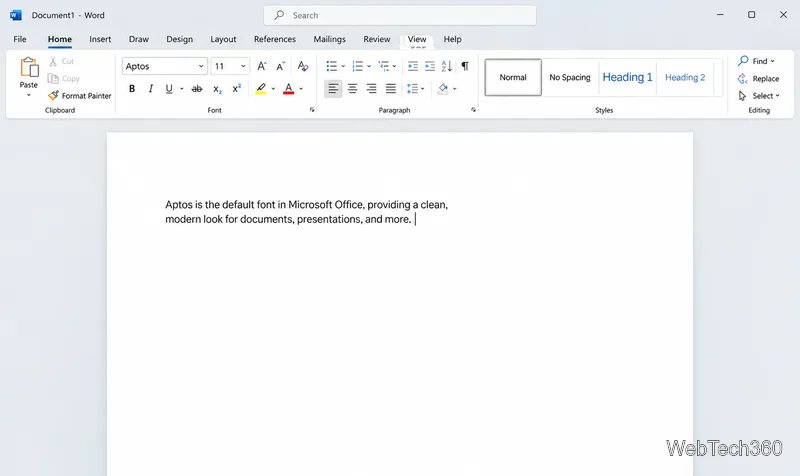Shrink font size with smaller A icon

(x=281, y=66)
